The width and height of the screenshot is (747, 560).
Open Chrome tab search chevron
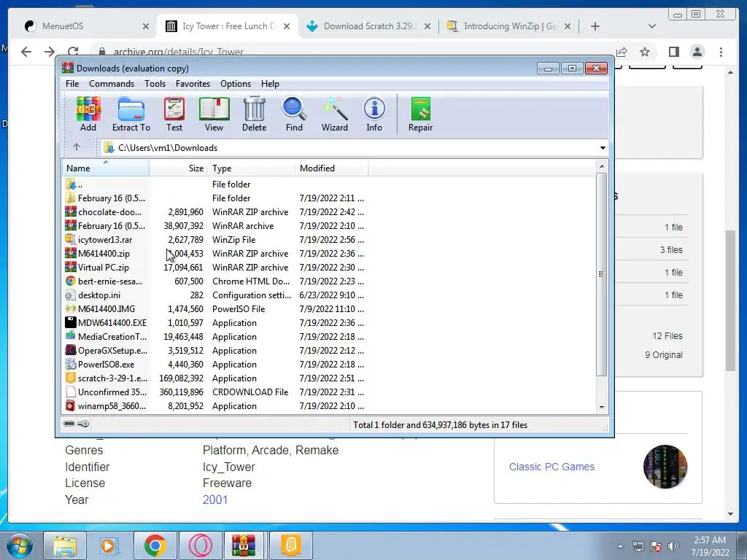tap(651, 26)
